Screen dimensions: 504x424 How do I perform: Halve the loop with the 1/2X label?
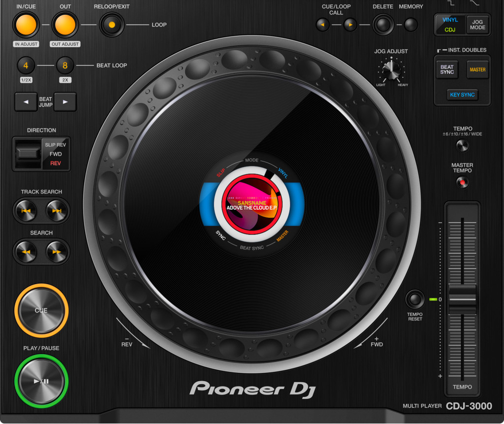26,80
